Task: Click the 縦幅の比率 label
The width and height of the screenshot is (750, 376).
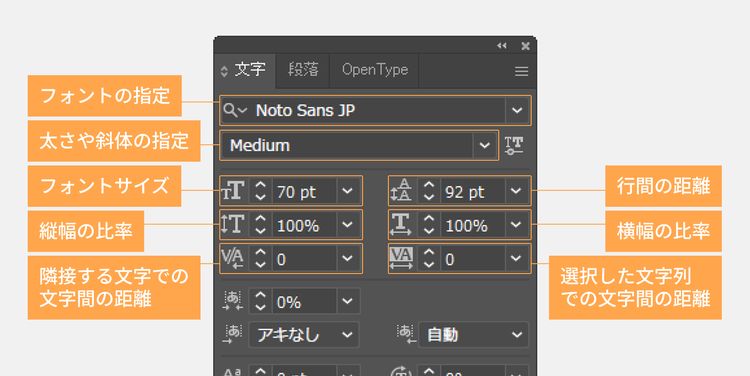Action: coord(86,231)
